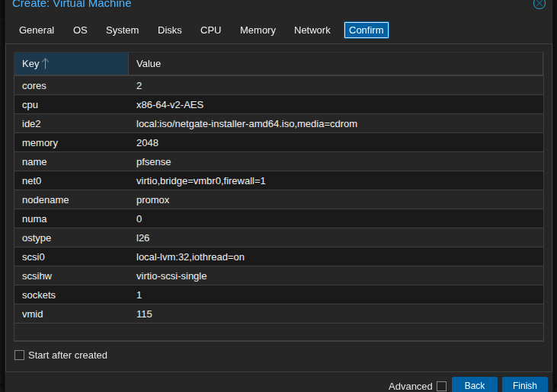Switch to the Memory tab
This screenshot has height=392, width=557.
point(258,30)
